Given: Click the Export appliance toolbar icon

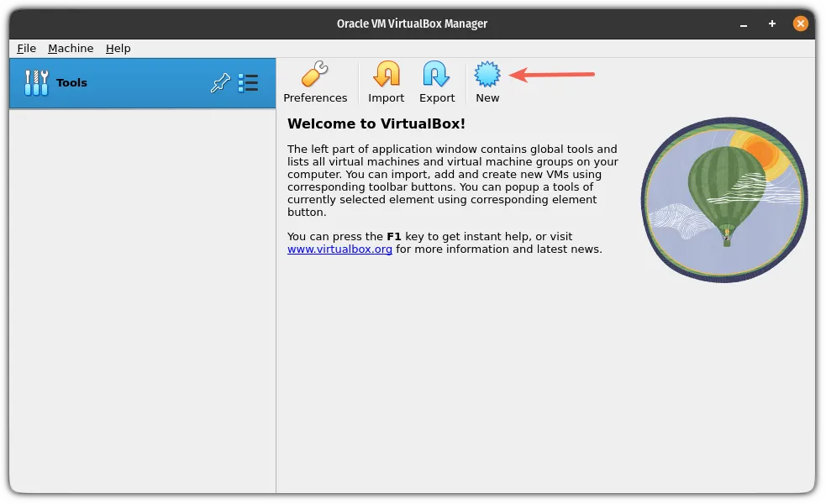Looking at the screenshot, I should [437, 76].
